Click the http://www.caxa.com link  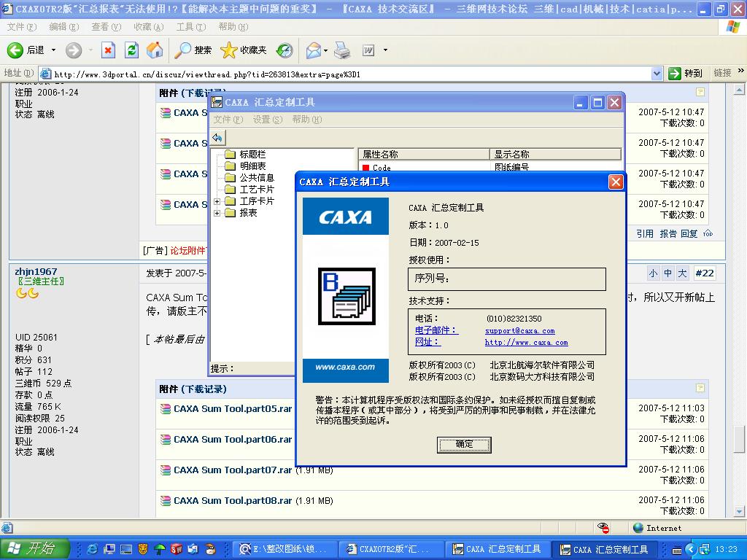527,343
